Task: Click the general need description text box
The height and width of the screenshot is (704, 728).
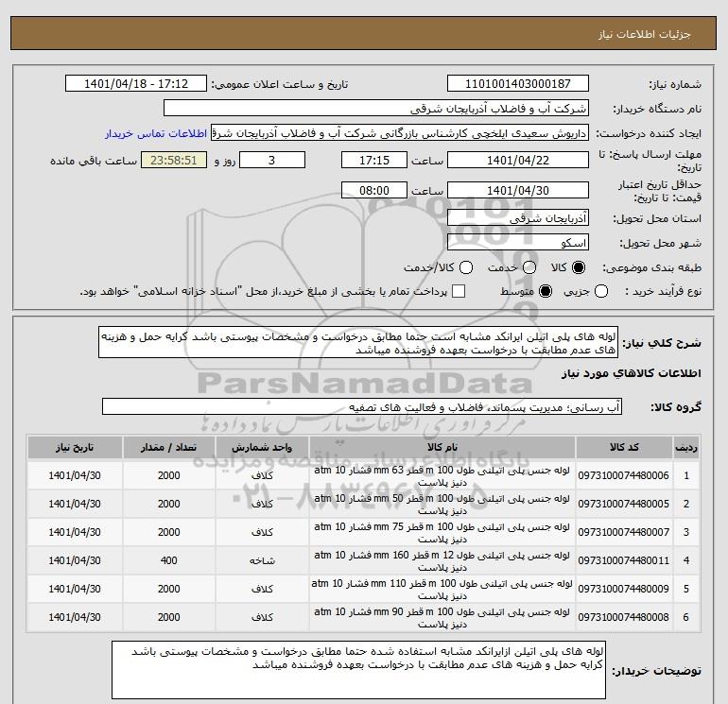Action: [358, 342]
